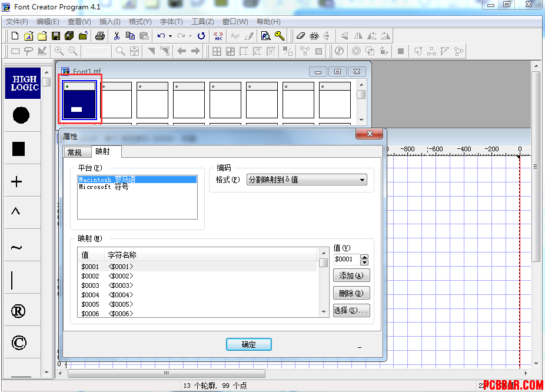This screenshot has height=392, width=545.
Task: Print using the printer icon
Action: tap(99, 36)
